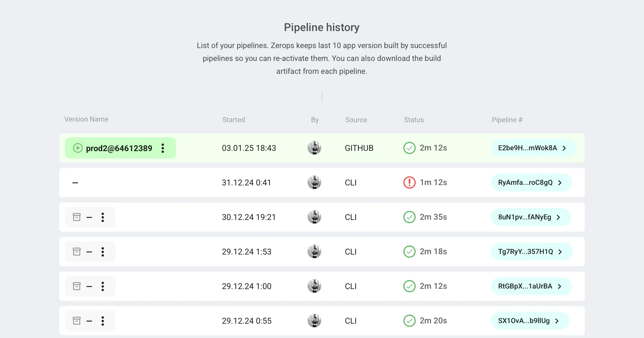Screen dimensions: 644x338
Task: Click the user avatar in the 29.12.24 1:00 row
Action: click(x=314, y=286)
